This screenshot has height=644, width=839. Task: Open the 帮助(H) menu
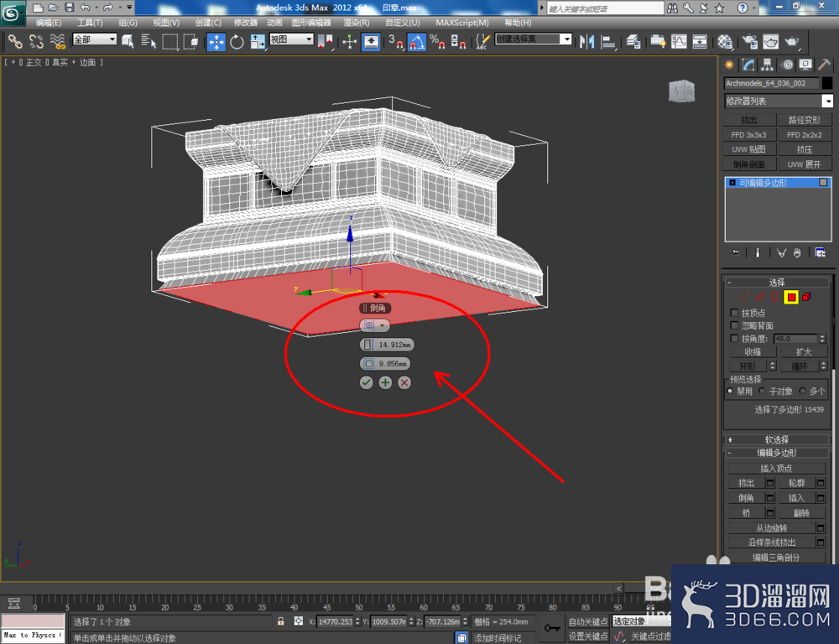click(x=518, y=23)
